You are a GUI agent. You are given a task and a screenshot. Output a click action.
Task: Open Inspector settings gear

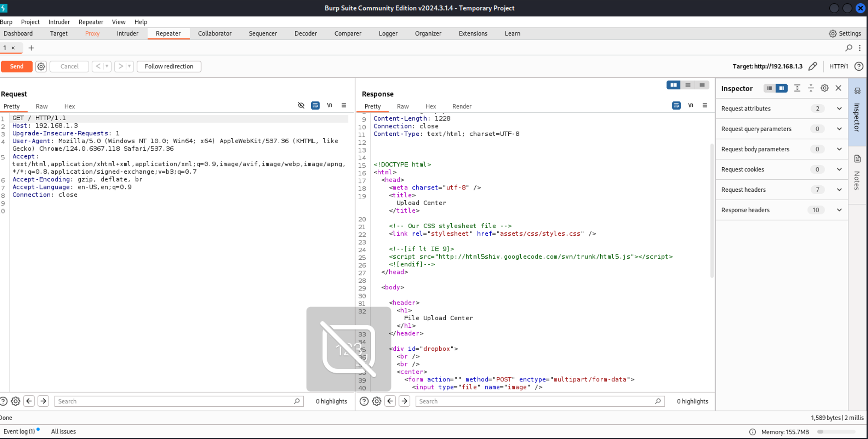pyautogui.click(x=824, y=88)
